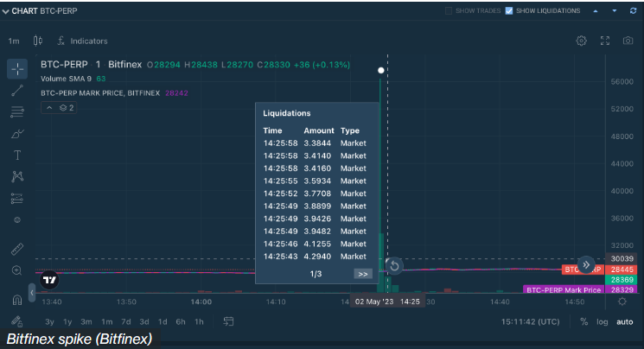
Task: Open price axis settings gear
Action: pos(622,301)
